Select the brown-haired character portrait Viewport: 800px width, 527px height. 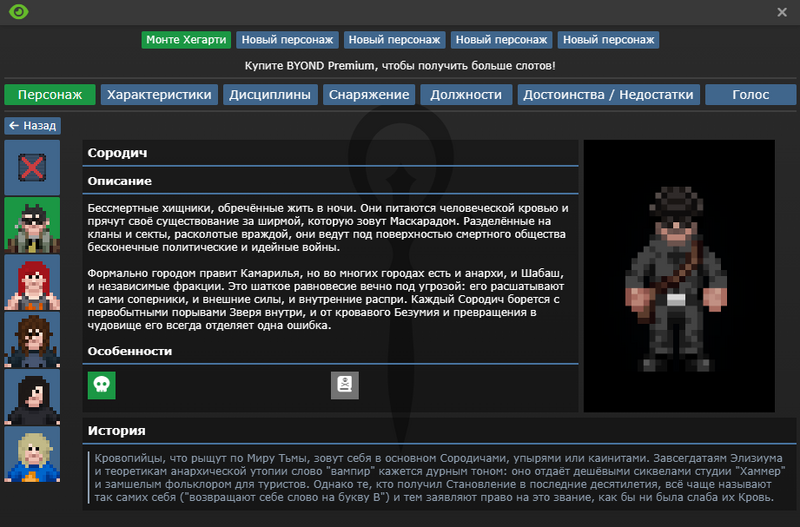coord(32,340)
